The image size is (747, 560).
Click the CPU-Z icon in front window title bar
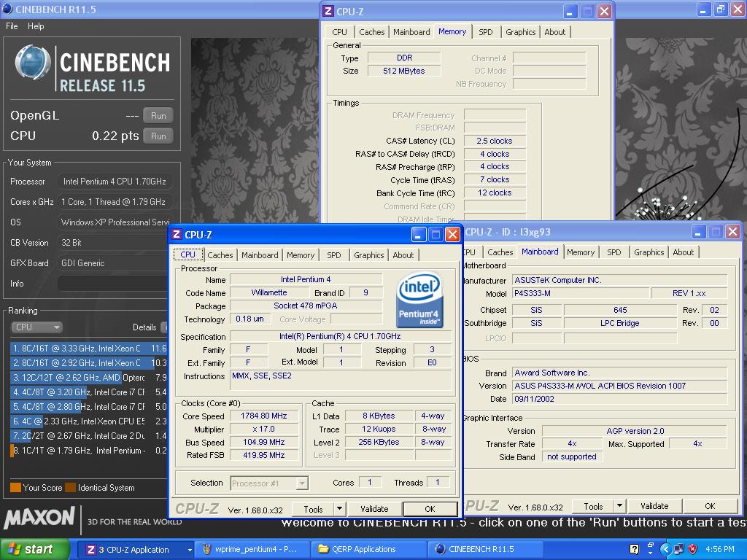pyautogui.click(x=177, y=234)
